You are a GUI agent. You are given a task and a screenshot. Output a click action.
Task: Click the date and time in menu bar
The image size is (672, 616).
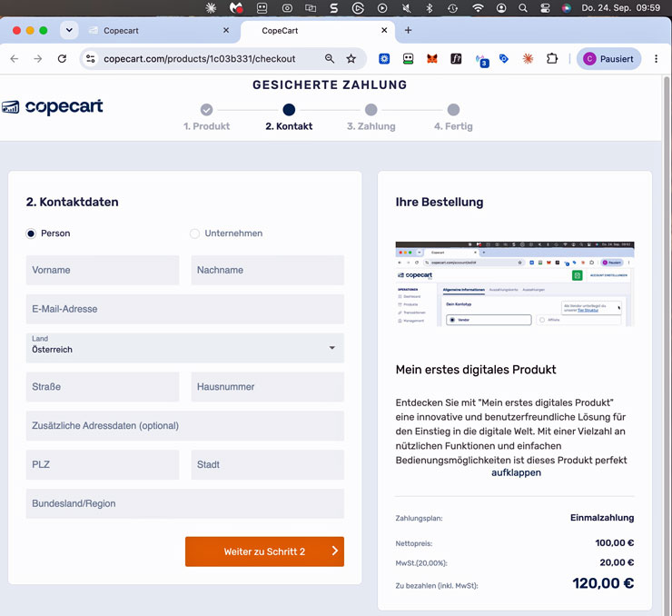coord(620,7)
